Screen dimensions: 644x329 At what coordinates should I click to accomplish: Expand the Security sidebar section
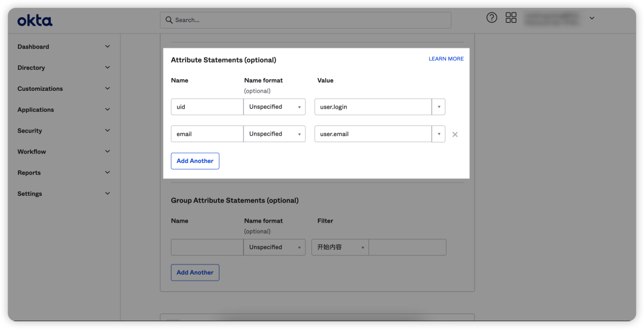coord(107,131)
